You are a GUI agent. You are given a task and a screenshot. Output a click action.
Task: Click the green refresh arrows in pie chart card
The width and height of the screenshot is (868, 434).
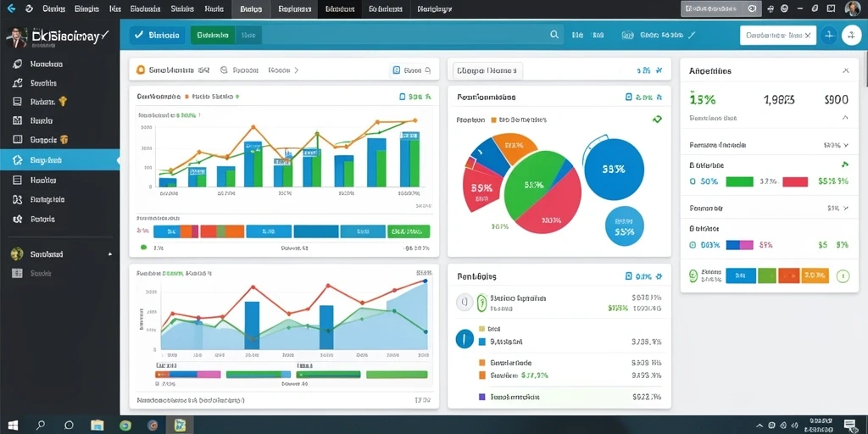[657, 119]
